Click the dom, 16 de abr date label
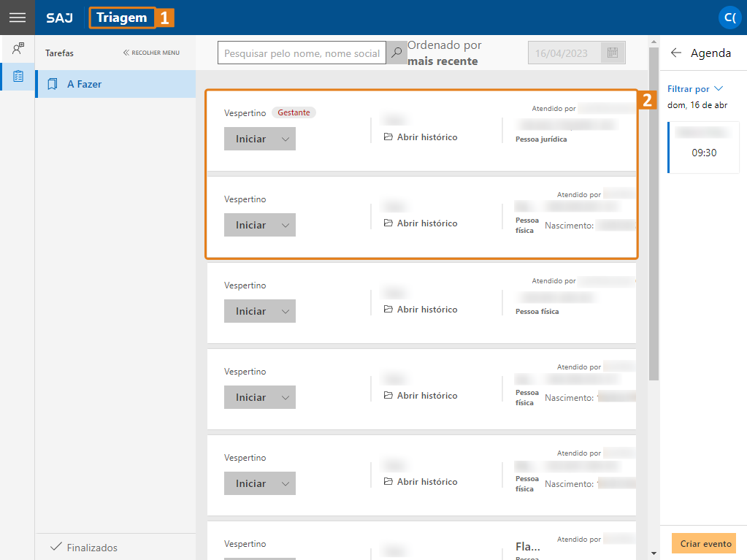Image resolution: width=747 pixels, height=560 pixels. coord(697,105)
